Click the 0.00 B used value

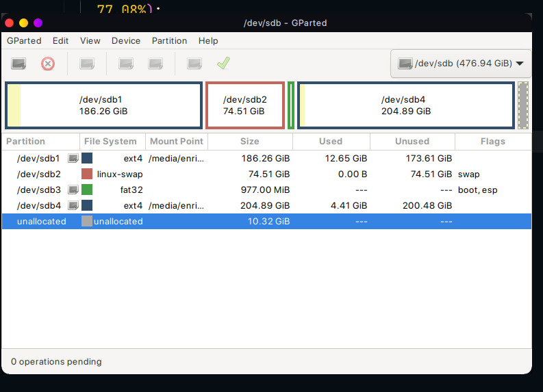[x=353, y=174]
